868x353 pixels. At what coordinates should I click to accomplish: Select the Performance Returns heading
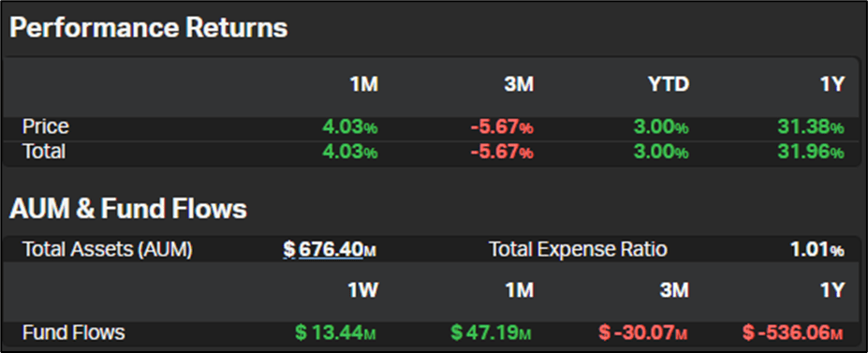(x=149, y=28)
